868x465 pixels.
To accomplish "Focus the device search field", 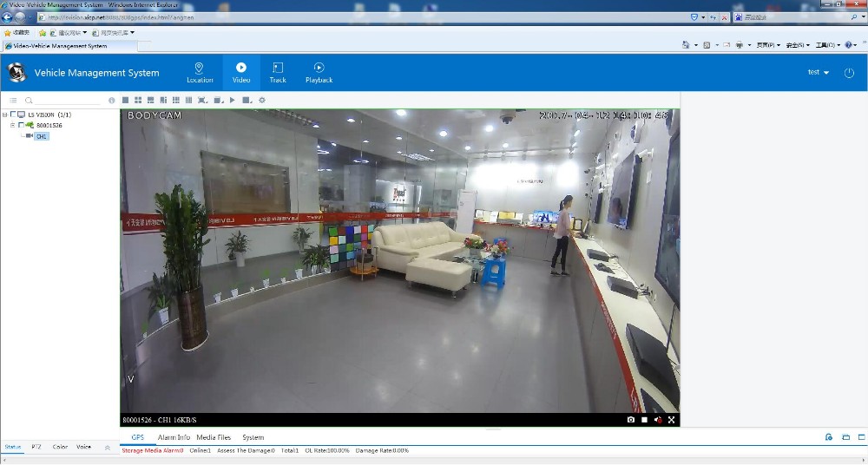I will (x=67, y=100).
